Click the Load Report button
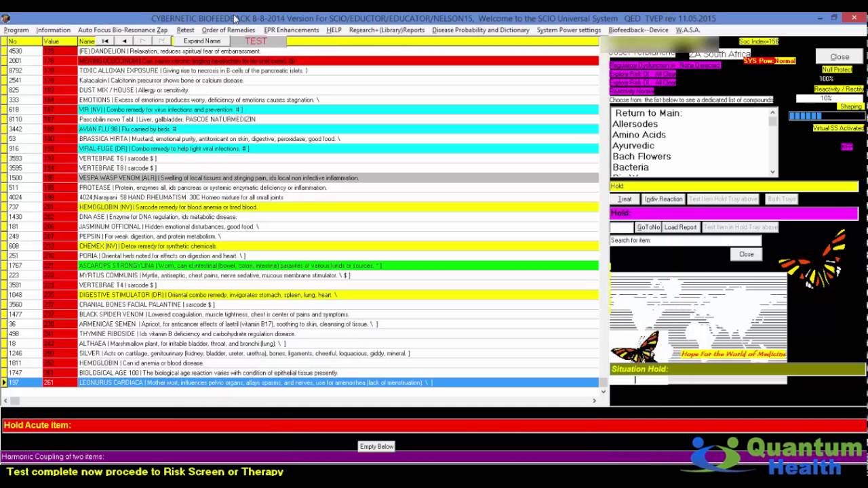This screenshot has width=868, height=488. pyautogui.click(x=680, y=227)
